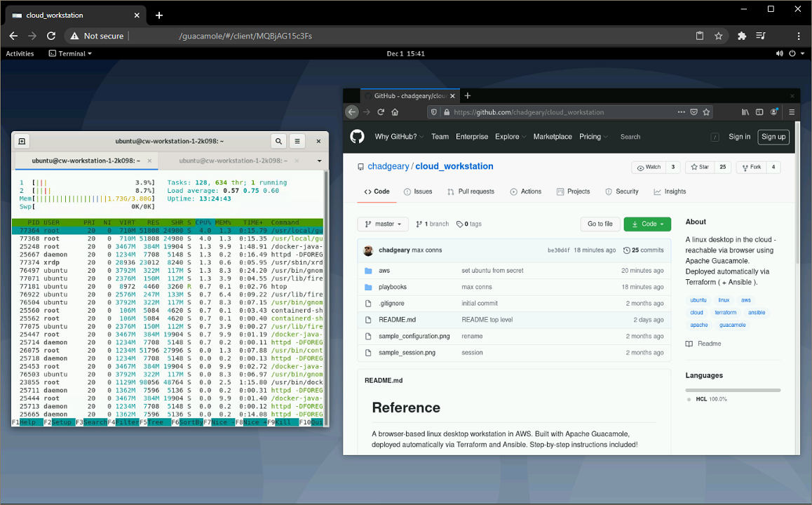Open the 25 commits link

click(x=643, y=250)
